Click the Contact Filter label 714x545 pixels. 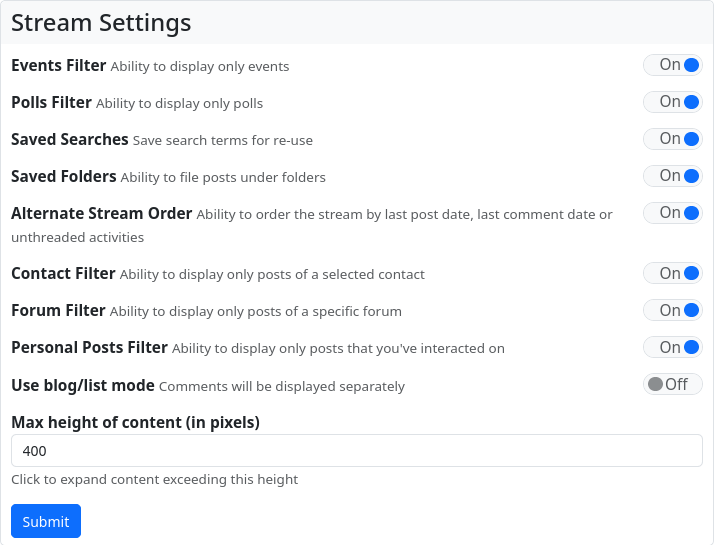point(63,273)
